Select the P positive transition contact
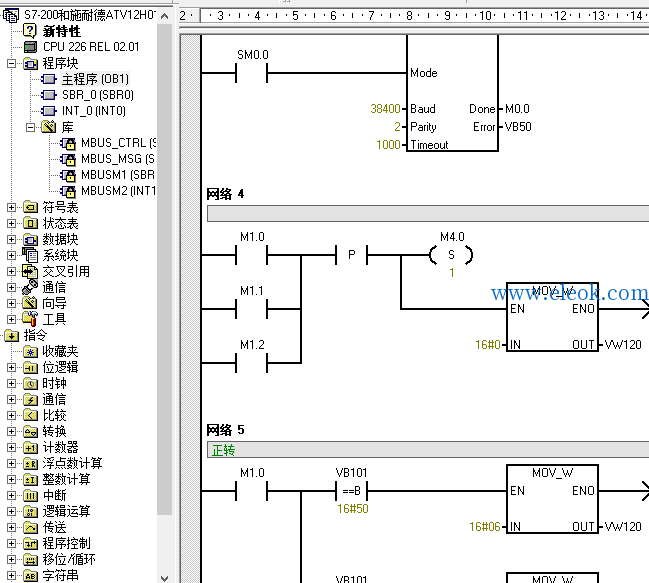 click(x=351, y=255)
